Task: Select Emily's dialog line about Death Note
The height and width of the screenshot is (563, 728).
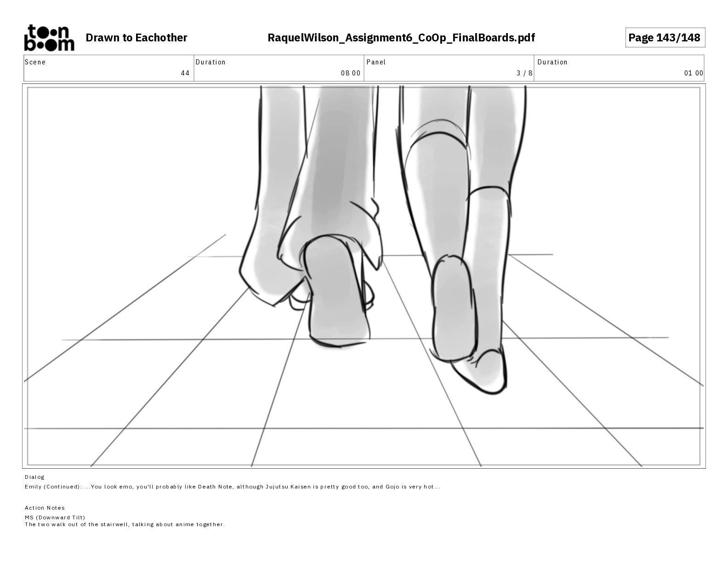Action: pyautogui.click(x=232, y=487)
